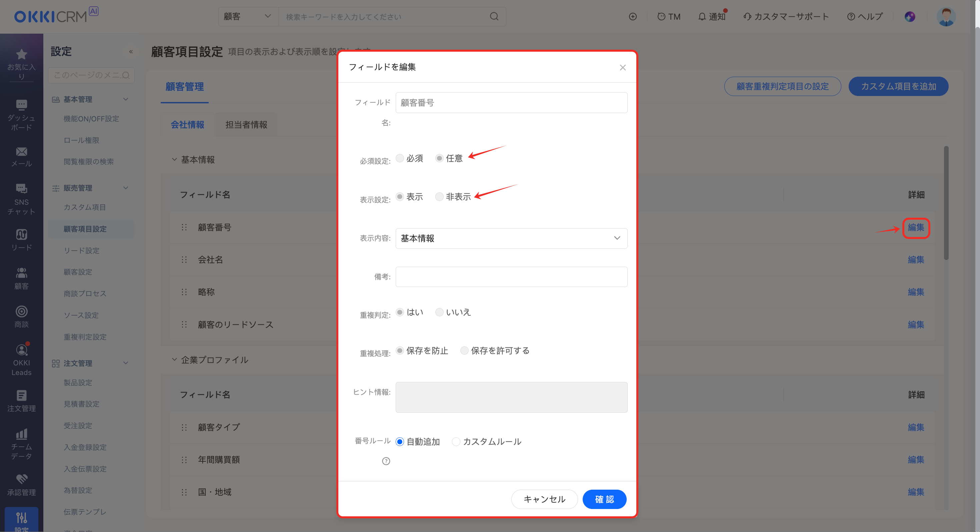This screenshot has height=532, width=980.
Task: Click the drag handle beside 会社名
Action: click(184, 260)
